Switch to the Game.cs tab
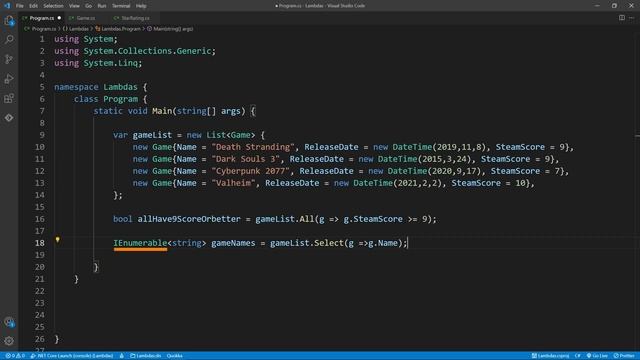 pyautogui.click(x=86, y=18)
